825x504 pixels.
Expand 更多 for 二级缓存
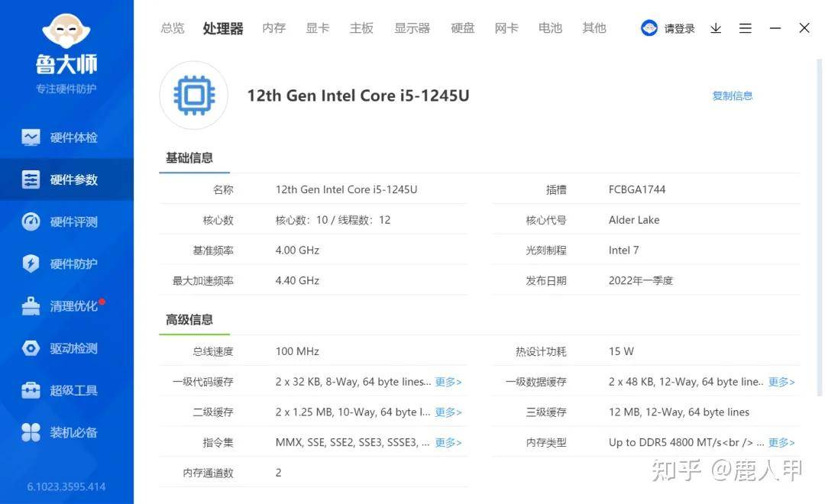448,412
